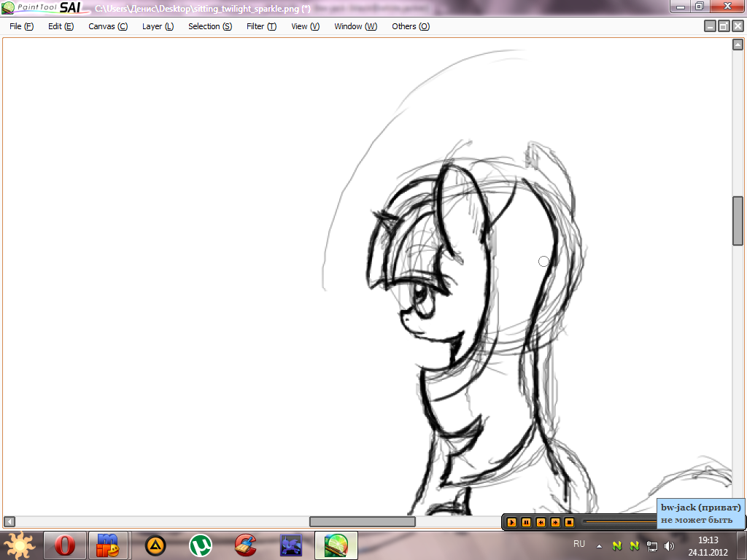Image resolution: width=747 pixels, height=560 pixels.
Task: Open CCleaner from taskbar
Action: (246, 545)
